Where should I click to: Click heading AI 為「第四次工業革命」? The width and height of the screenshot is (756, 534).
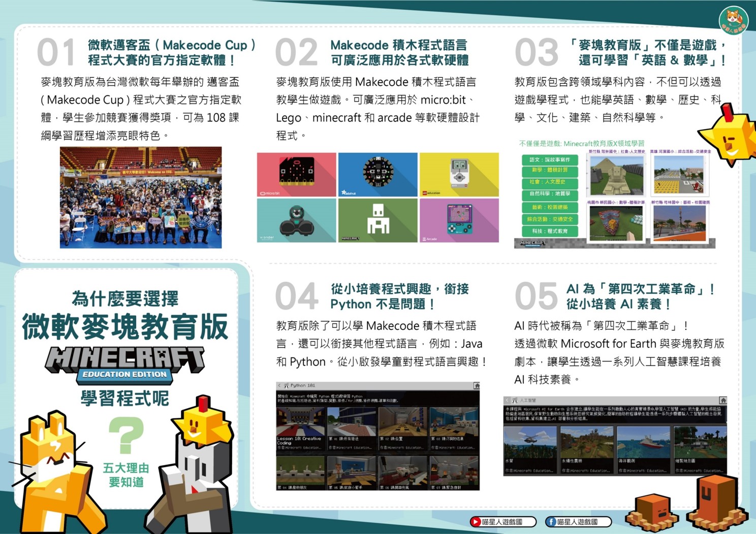tap(641, 289)
